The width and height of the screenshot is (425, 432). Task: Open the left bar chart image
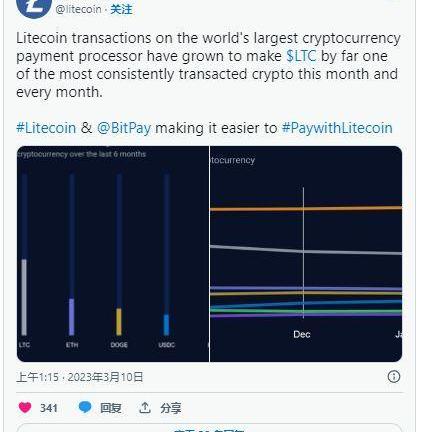[x=113, y=254]
